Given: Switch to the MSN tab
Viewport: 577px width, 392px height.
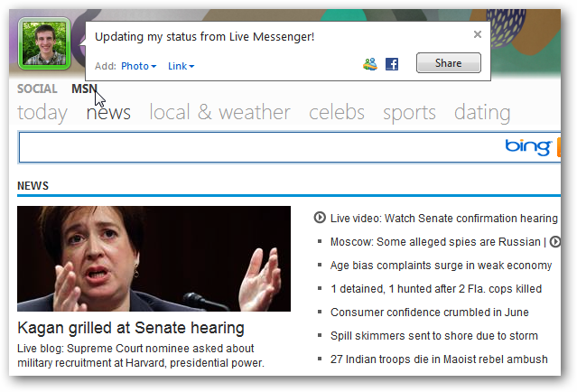Looking at the screenshot, I should [84, 89].
